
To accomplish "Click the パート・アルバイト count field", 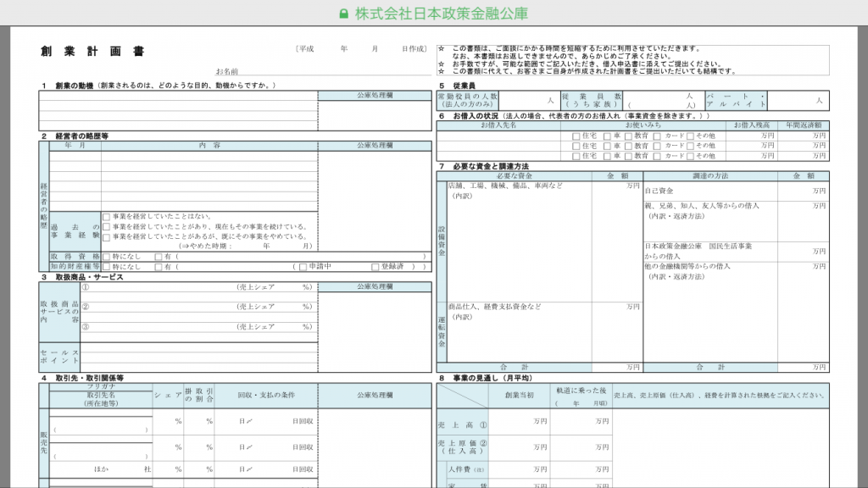I will tap(798, 100).
